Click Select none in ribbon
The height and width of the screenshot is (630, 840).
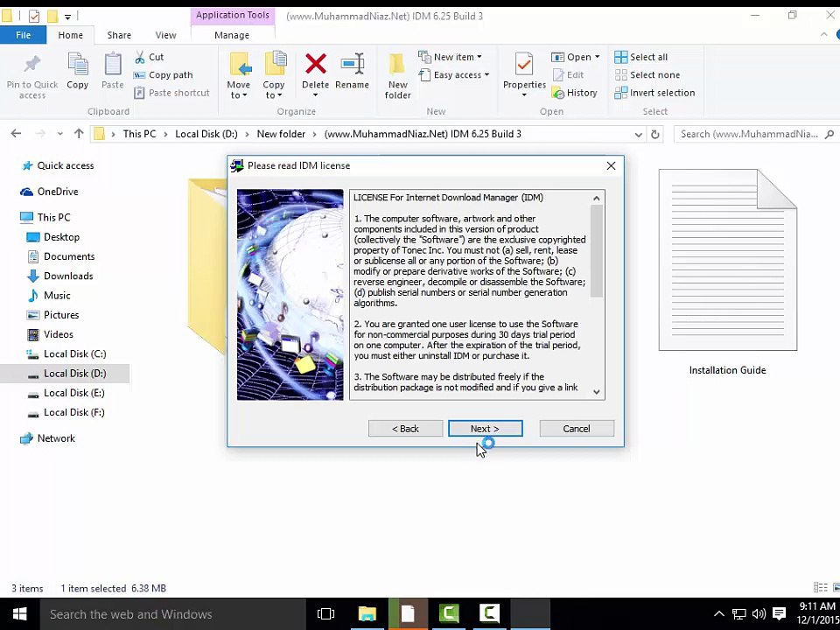coord(647,75)
